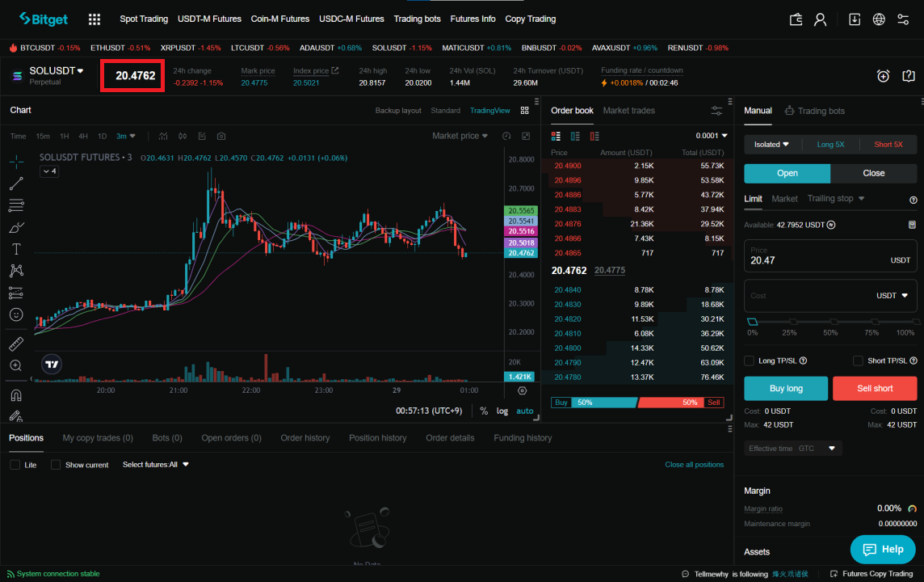Viewport: 924px width, 582px height.
Task: Select the 15m timeframe
Action: point(43,137)
